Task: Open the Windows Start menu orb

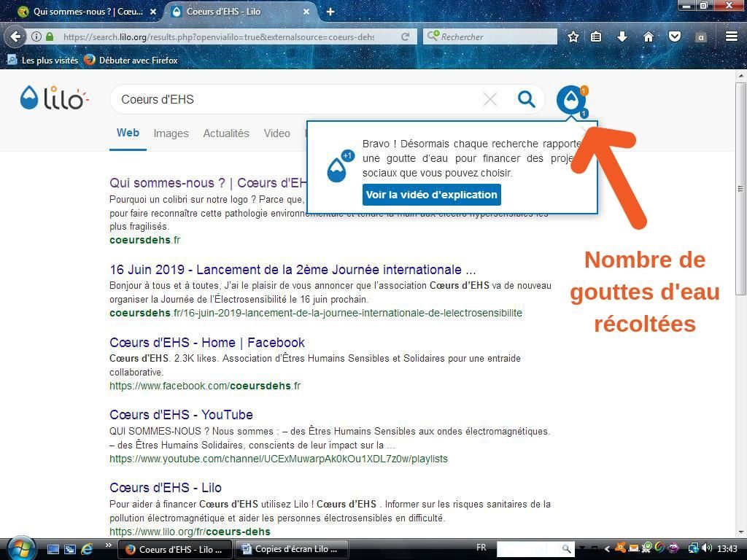Action: pyautogui.click(x=20, y=548)
